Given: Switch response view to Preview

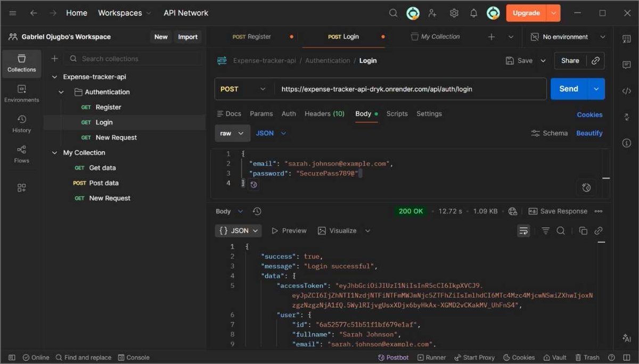Looking at the screenshot, I should (289, 231).
